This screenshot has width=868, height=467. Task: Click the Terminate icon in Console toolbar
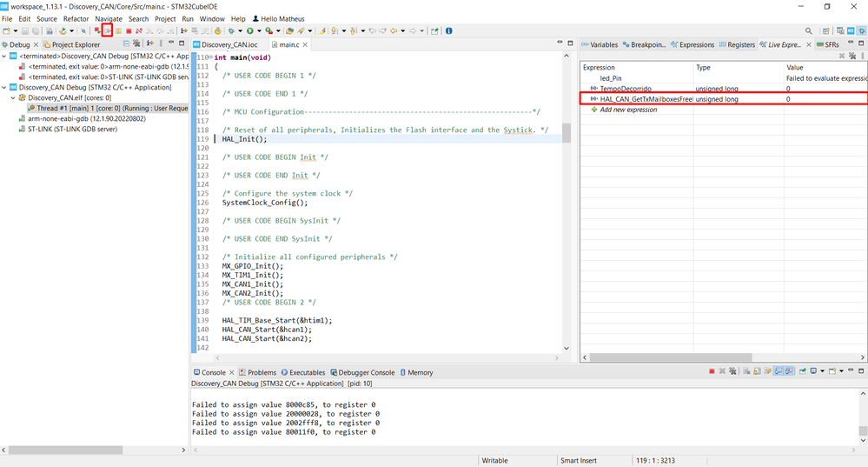(712, 372)
